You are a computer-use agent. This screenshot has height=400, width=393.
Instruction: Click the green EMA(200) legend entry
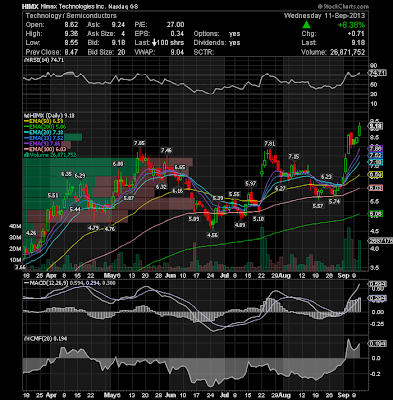[x=45, y=127]
